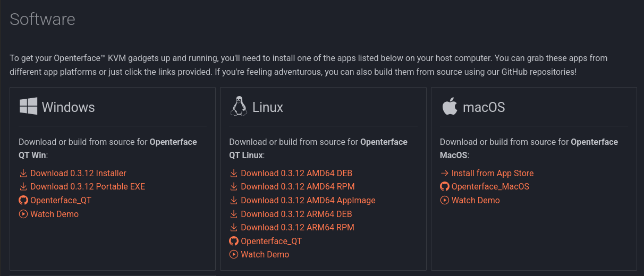Viewport: 644px width, 276px height.
Task: Click play icon in Windows Watch Demo
Action: (x=23, y=214)
